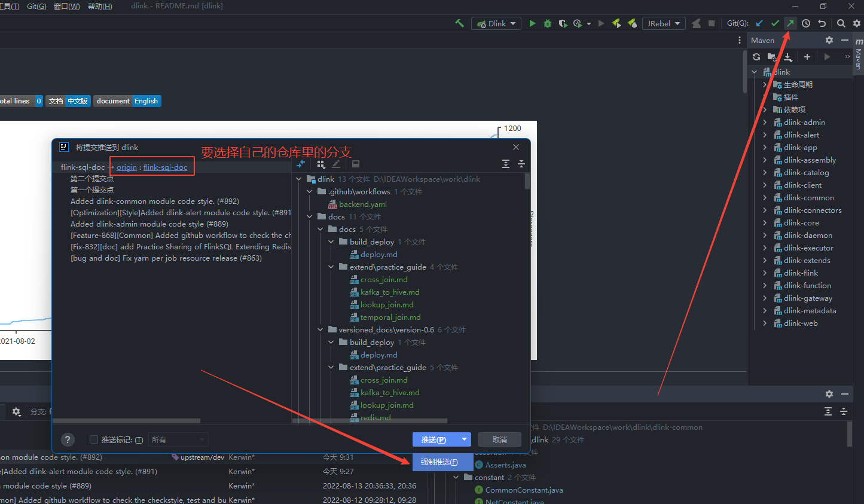Collapse the versioned_docs\version-0.6 folder
This screenshot has width=864, height=504.
tap(320, 329)
